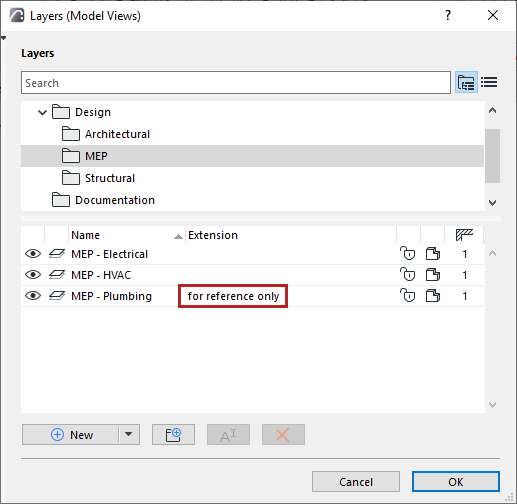Click the new layer folder icon button

point(173,434)
